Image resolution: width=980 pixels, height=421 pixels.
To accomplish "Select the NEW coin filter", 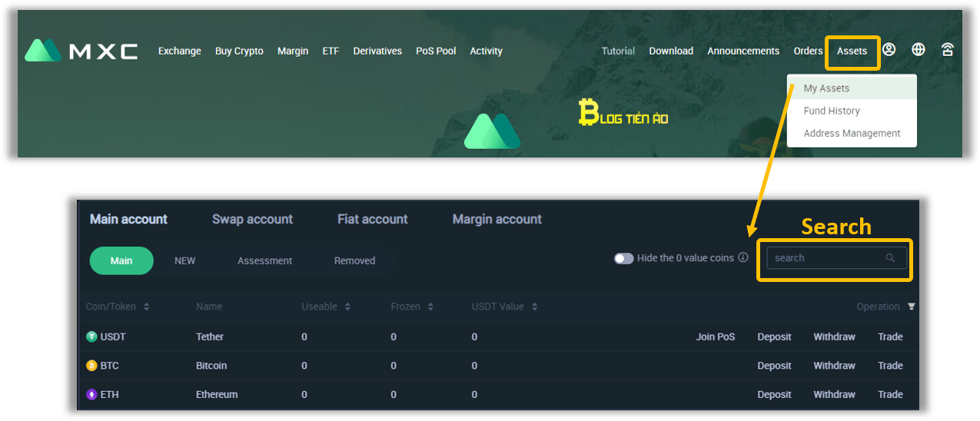I will click(x=184, y=260).
